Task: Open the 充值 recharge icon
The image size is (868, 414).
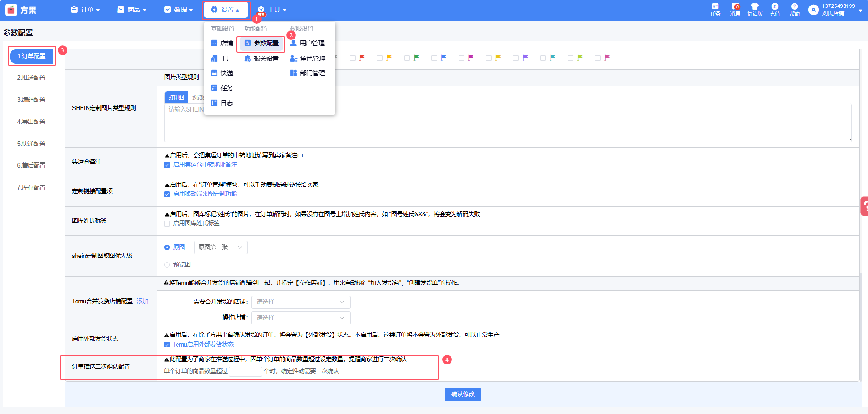Action: pyautogui.click(x=775, y=9)
